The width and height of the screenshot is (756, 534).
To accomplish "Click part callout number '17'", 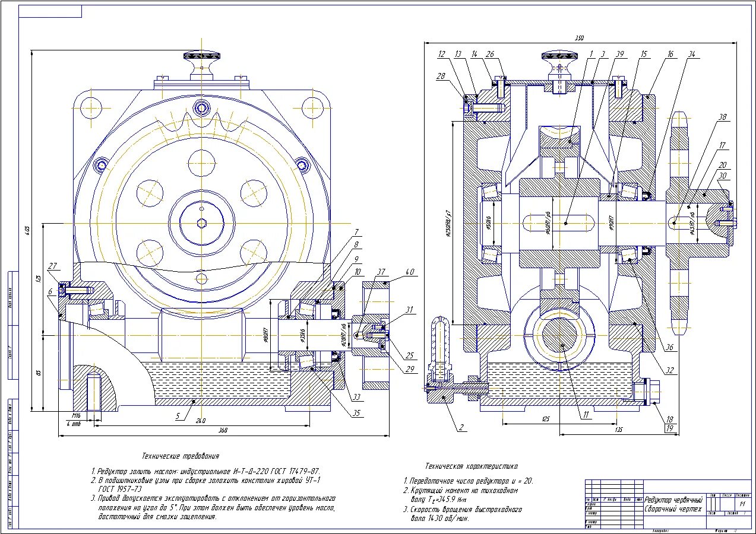I will pos(722,145).
